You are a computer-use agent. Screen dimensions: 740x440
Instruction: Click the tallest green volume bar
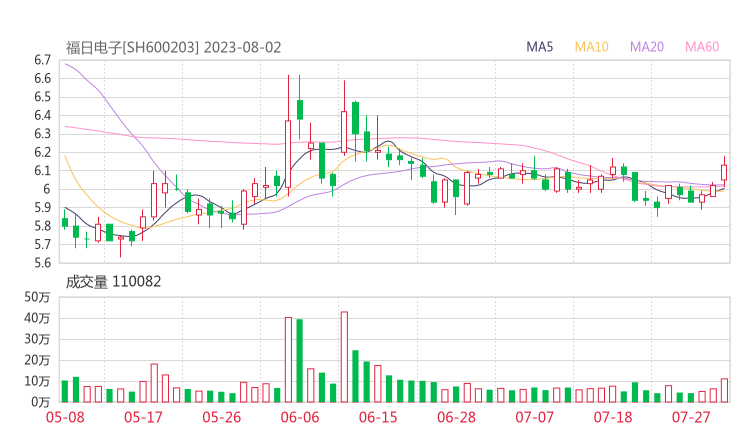point(299,361)
